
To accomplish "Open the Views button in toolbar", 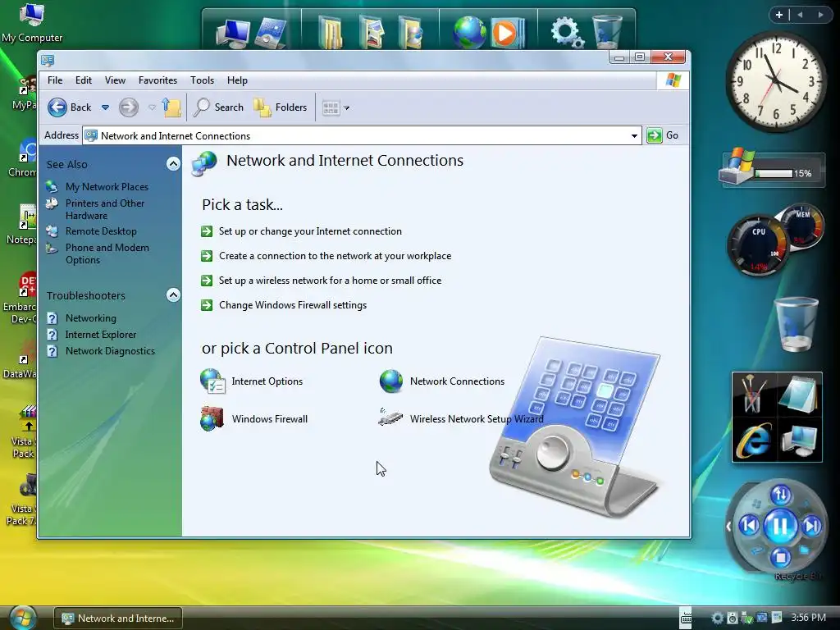I will (x=331, y=107).
